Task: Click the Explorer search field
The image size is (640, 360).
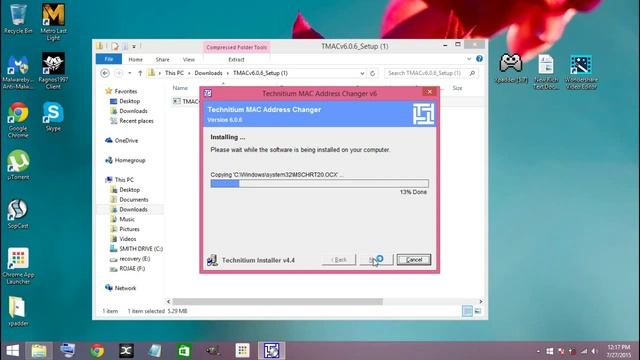Action: pyautogui.click(x=431, y=73)
